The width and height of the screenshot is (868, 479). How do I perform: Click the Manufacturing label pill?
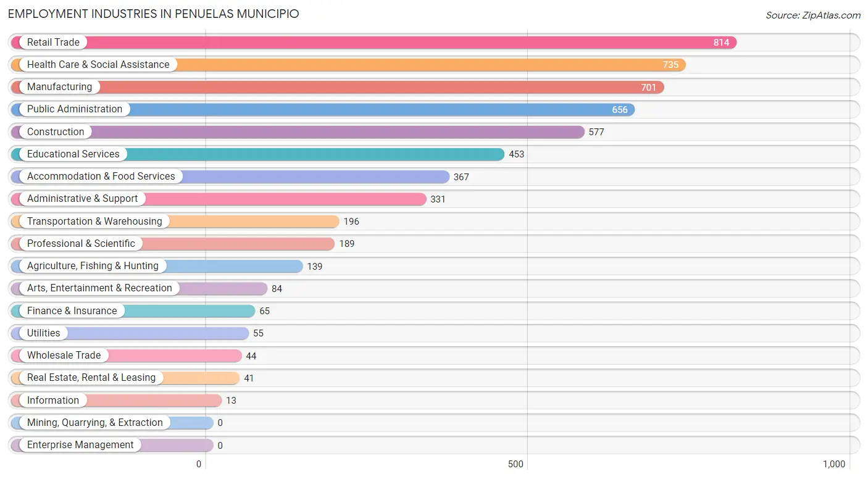pos(59,87)
